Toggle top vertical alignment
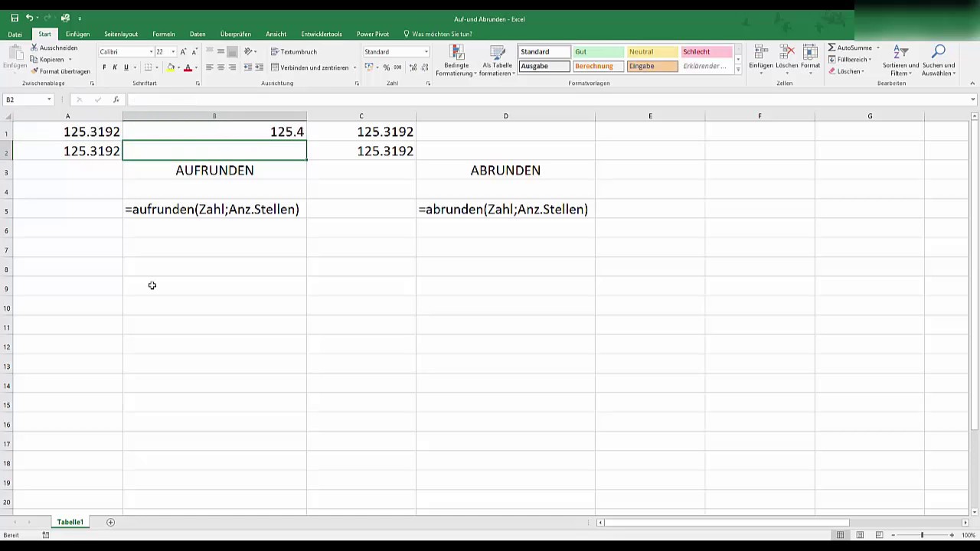Screen dimensions: 980x551 click(x=209, y=51)
